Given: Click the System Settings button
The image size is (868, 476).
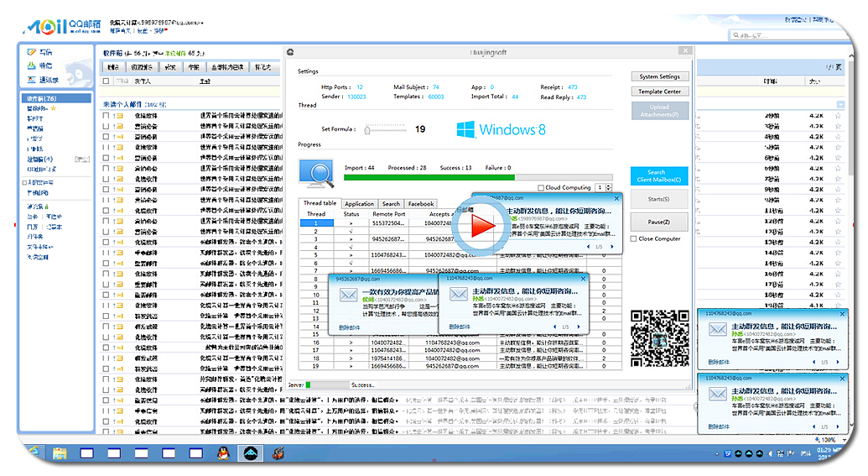Looking at the screenshot, I should point(659,76).
